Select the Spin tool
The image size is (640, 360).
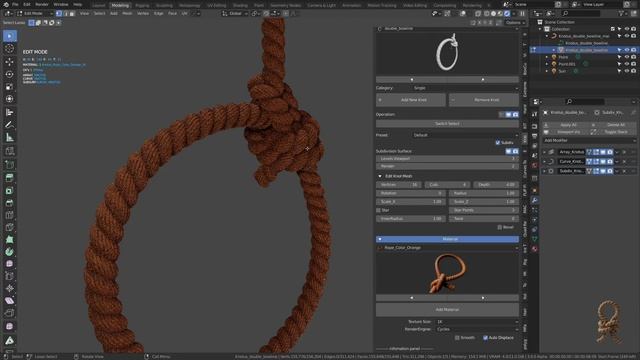(9, 252)
